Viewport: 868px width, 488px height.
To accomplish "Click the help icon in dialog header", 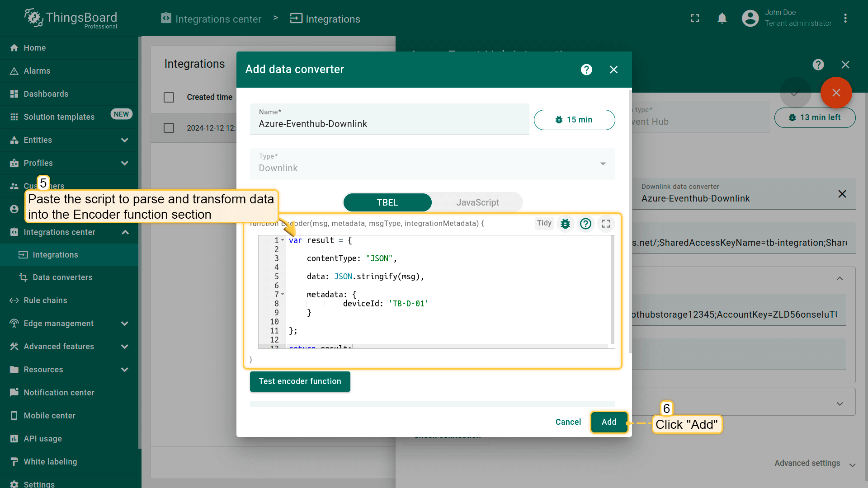I will coord(586,70).
